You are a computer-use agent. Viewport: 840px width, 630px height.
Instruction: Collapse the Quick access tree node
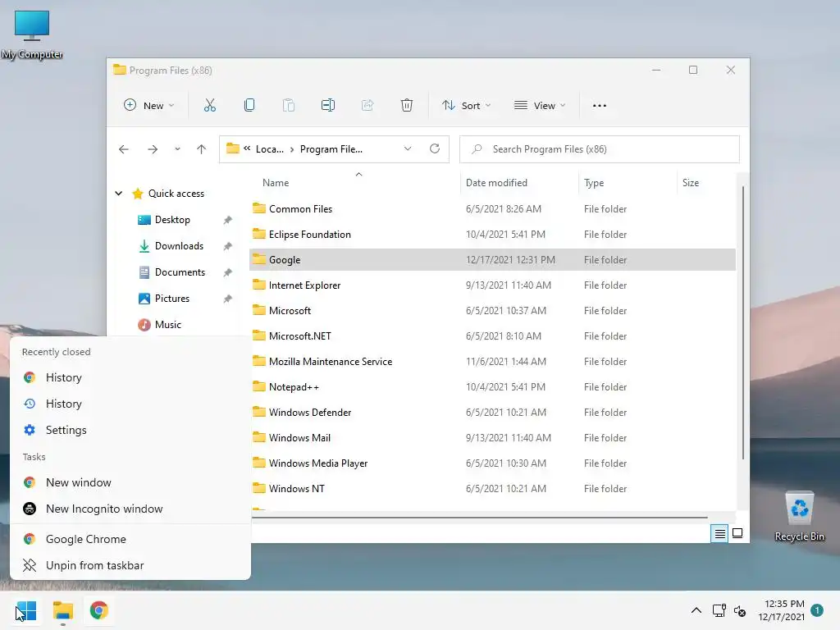pos(119,194)
